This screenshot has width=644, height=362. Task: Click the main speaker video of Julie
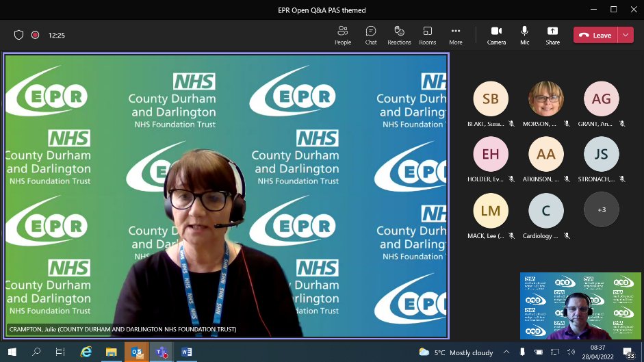click(226, 196)
